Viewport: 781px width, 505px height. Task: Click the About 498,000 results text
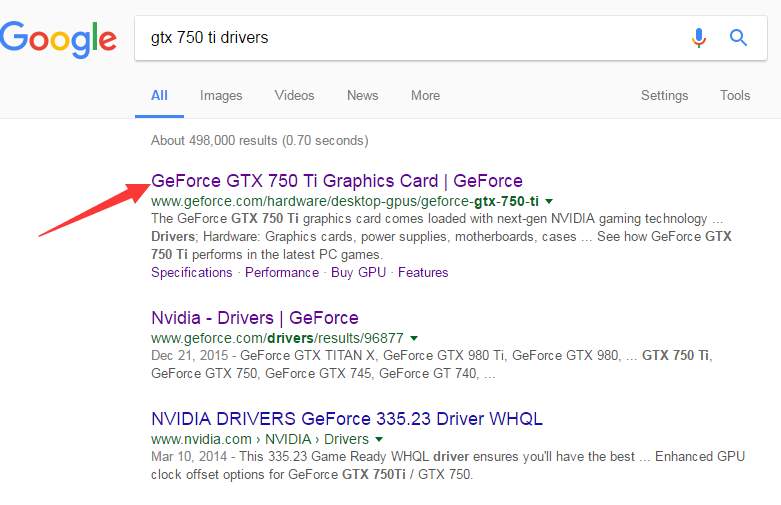point(260,140)
